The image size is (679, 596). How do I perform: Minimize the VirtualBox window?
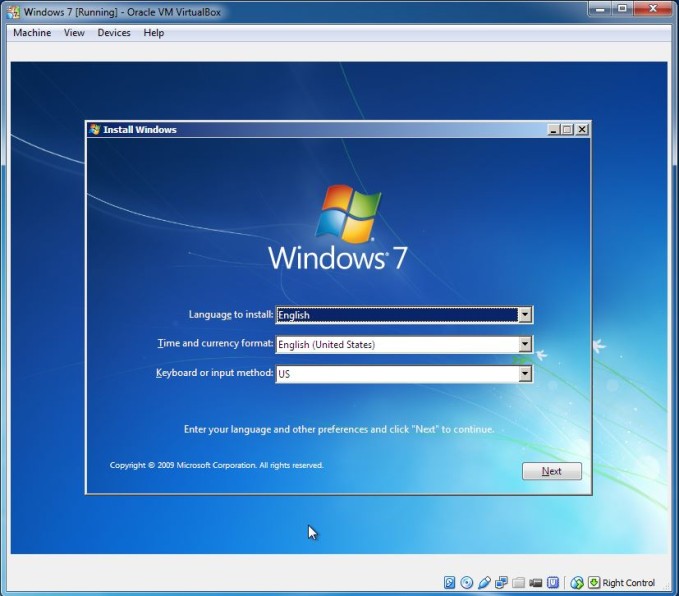600,9
